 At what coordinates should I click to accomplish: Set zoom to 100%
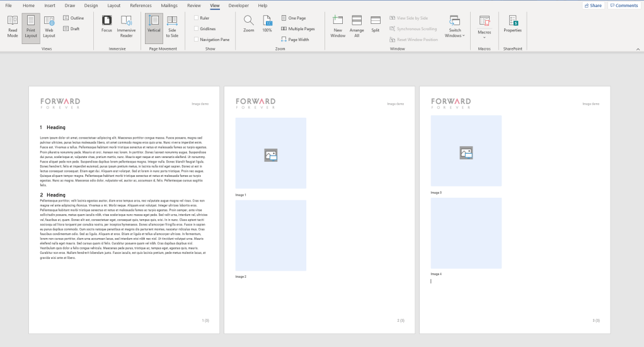[x=267, y=24]
